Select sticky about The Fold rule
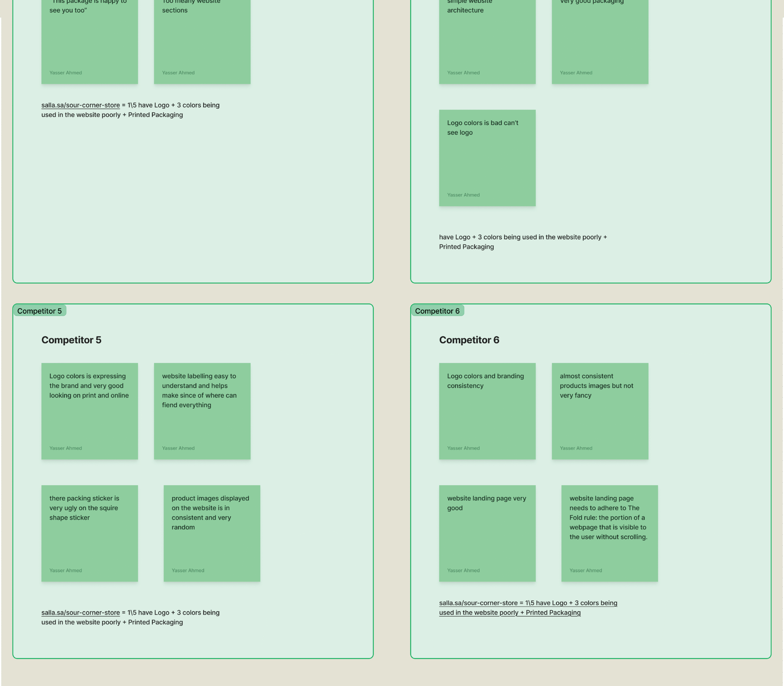 [x=609, y=533]
